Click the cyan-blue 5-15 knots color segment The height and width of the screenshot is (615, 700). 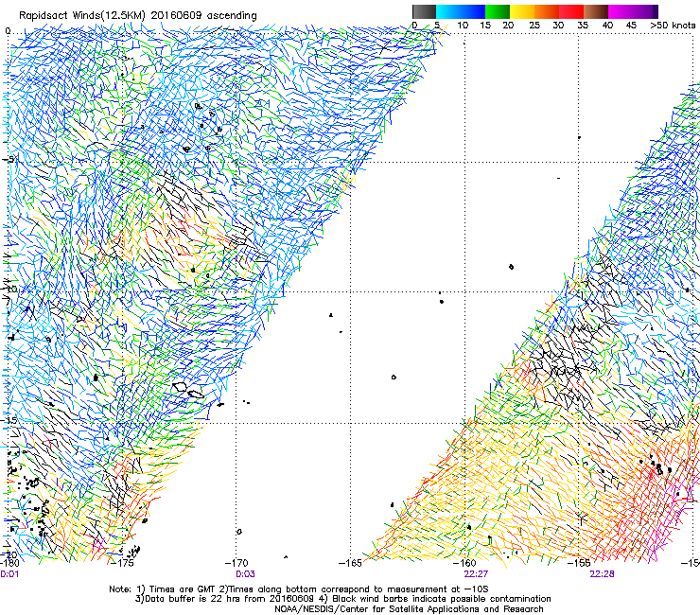point(461,11)
